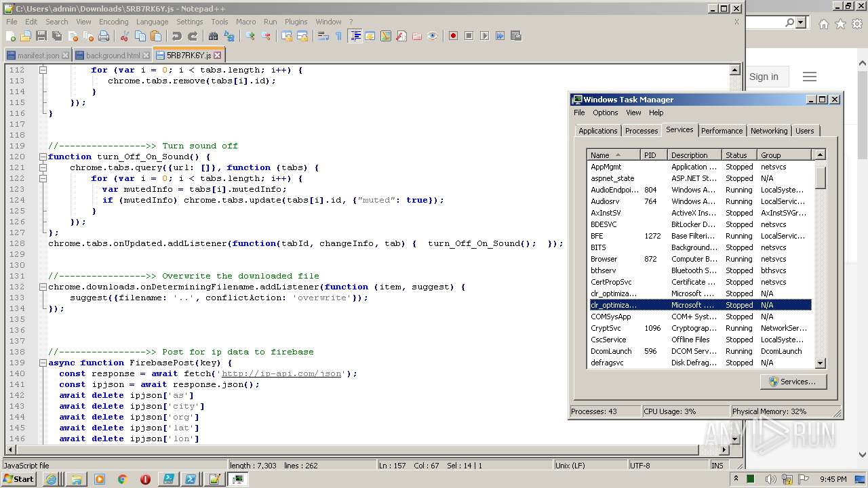Image resolution: width=868 pixels, height=488 pixels.
Task: Sort services by Status column header
Action: pos(739,155)
